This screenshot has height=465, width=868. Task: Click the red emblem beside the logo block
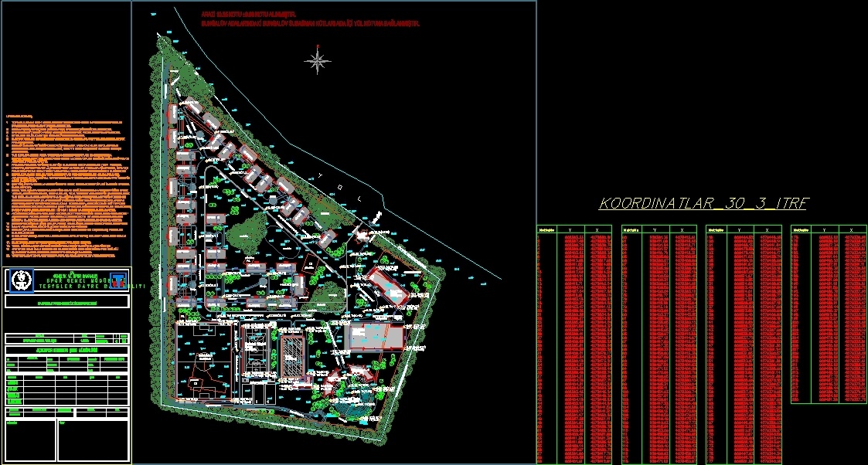coord(116,281)
